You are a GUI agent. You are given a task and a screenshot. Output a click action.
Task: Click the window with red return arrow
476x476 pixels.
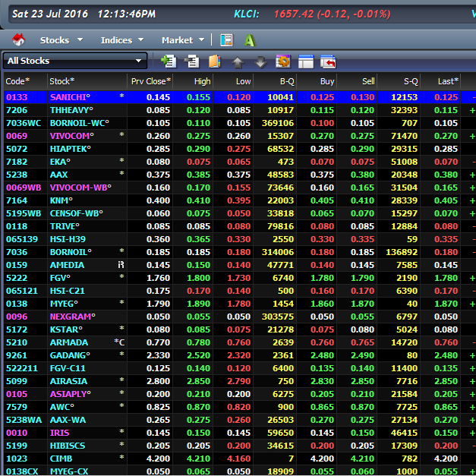(328, 61)
